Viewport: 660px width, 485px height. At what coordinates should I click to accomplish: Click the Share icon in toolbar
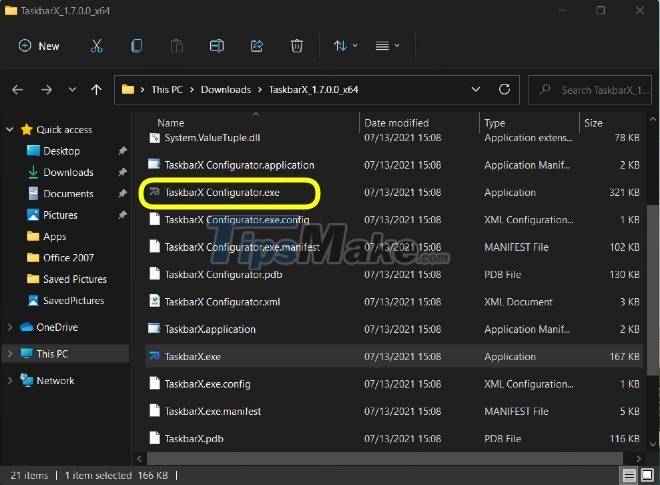257,46
